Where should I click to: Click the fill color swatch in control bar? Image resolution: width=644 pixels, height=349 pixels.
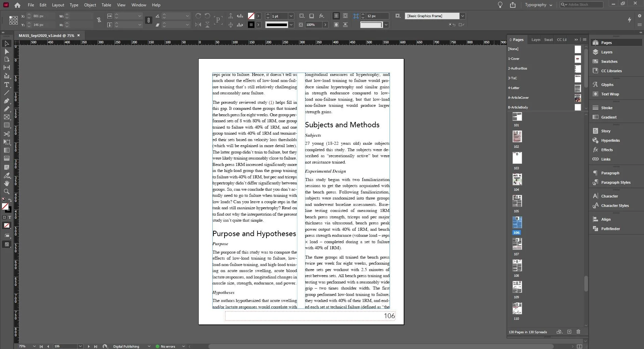click(x=251, y=16)
